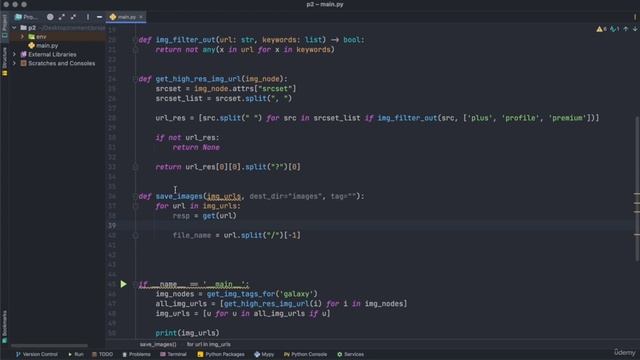Click save_images() breadcrumb
This screenshot has height=360, width=640.
pyautogui.click(x=158, y=344)
